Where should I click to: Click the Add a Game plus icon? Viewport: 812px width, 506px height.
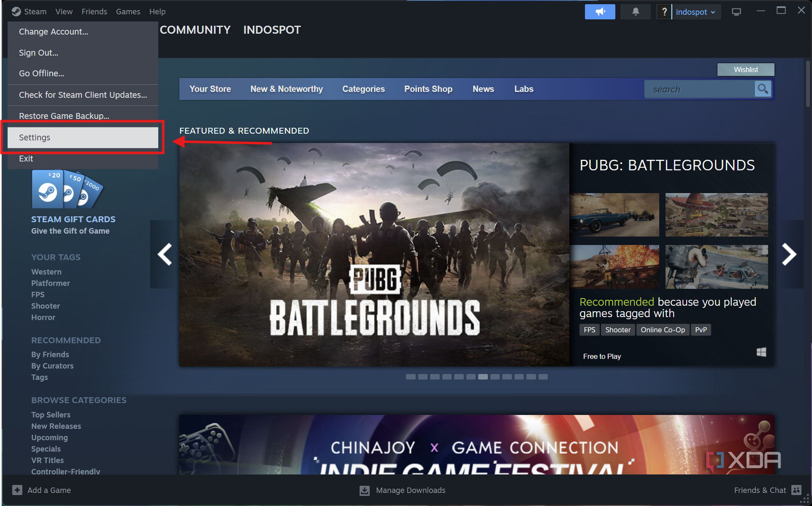pos(17,490)
